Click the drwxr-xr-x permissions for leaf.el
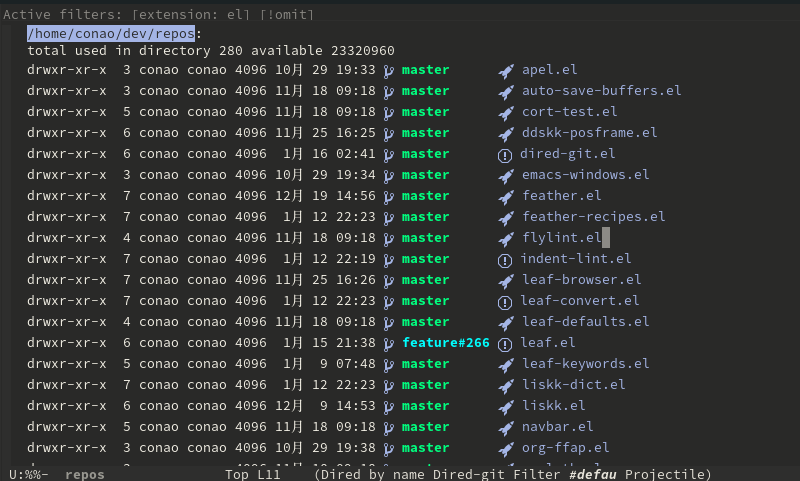Image resolution: width=800 pixels, height=481 pixels. 67,343
